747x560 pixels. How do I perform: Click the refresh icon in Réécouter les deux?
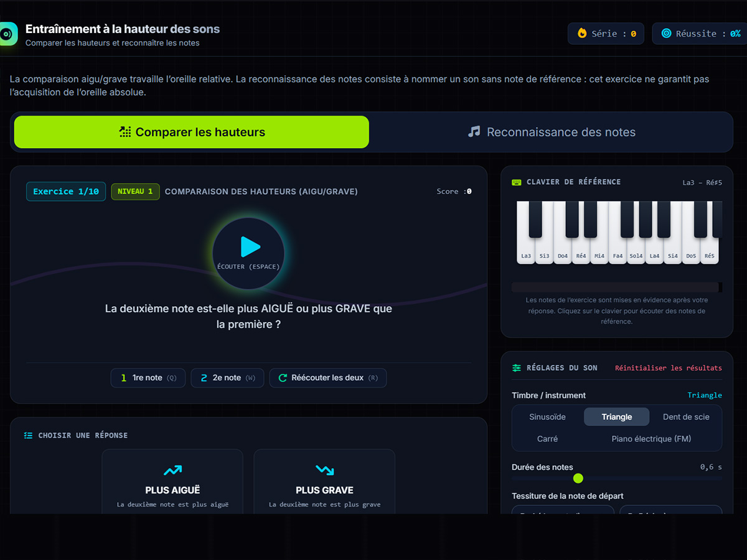click(283, 378)
